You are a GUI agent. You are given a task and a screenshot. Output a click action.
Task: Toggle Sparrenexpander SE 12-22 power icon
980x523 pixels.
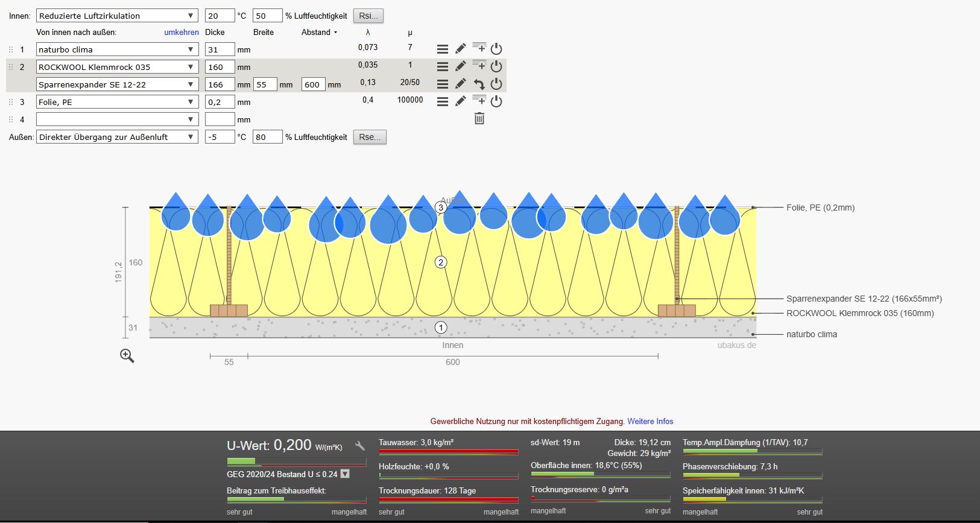coord(496,84)
